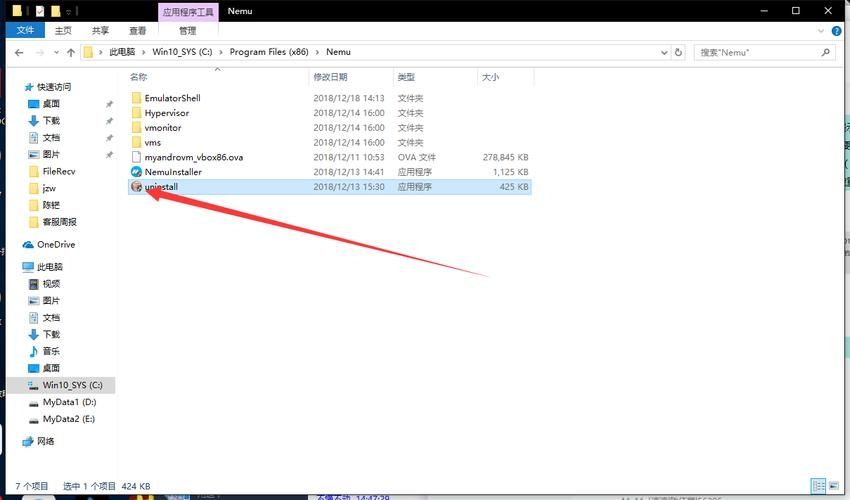The height and width of the screenshot is (500, 850).
Task: Expand the address bar history dropdown
Action: click(x=664, y=53)
